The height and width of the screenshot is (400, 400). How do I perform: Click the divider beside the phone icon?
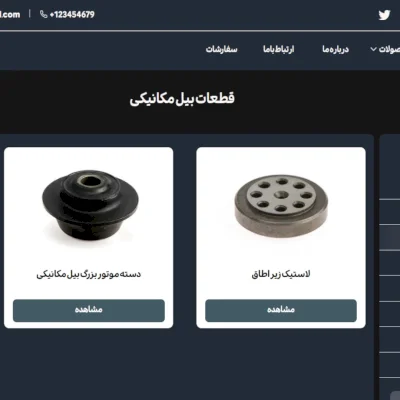coord(30,14)
